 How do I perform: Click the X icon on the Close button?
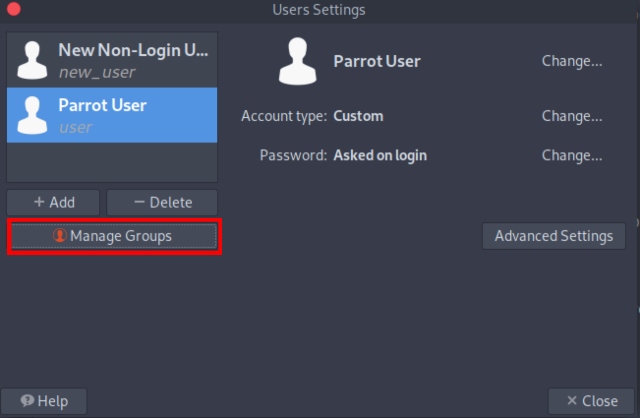point(571,401)
